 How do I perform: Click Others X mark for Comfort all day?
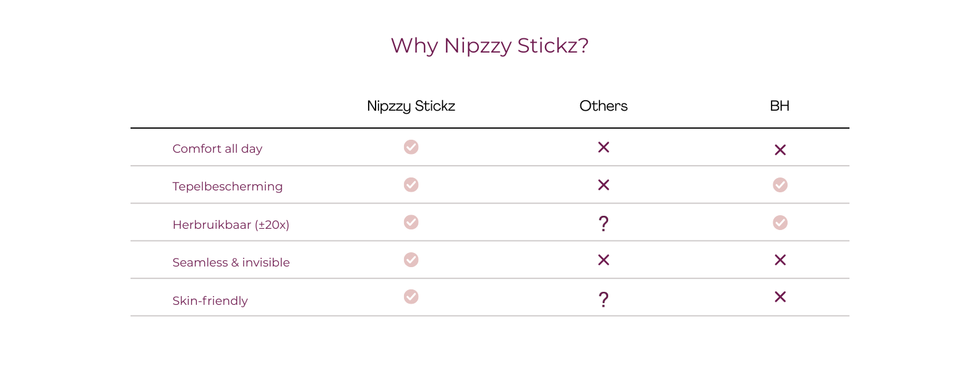point(604,147)
